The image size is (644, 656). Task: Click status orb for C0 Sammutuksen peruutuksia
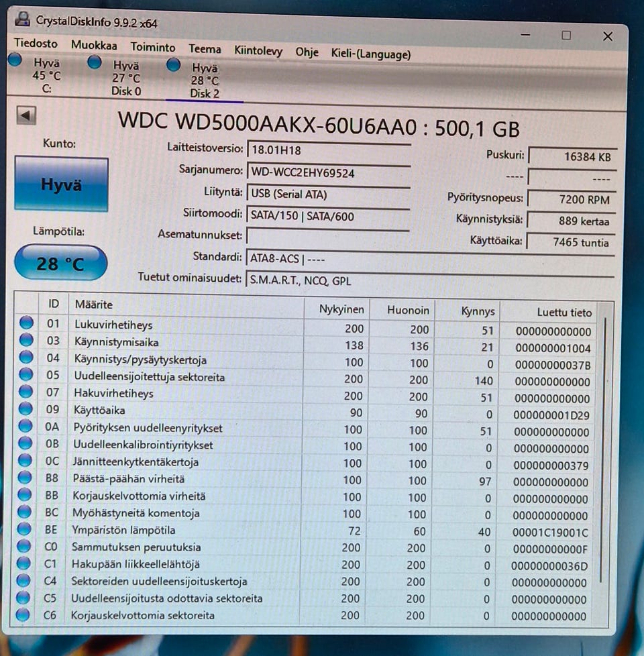pos(24,546)
